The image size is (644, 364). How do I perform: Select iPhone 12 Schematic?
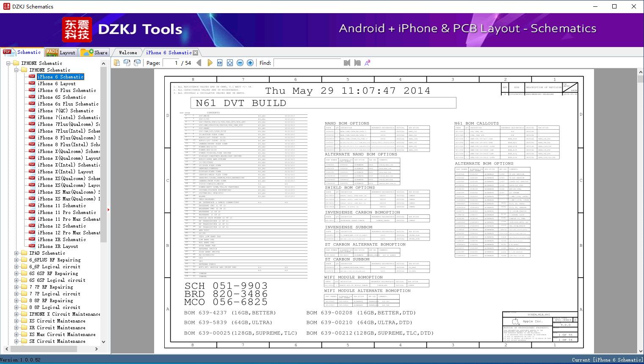pos(61,226)
